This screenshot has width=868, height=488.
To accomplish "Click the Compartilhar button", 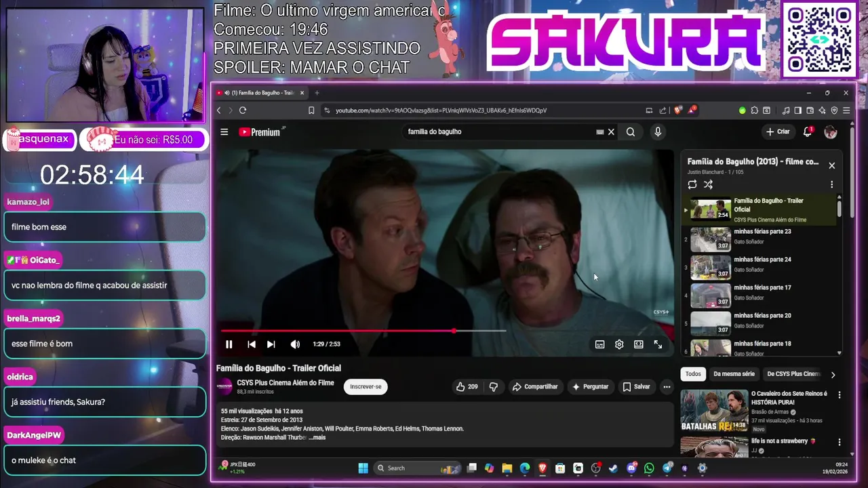I will click(x=535, y=386).
